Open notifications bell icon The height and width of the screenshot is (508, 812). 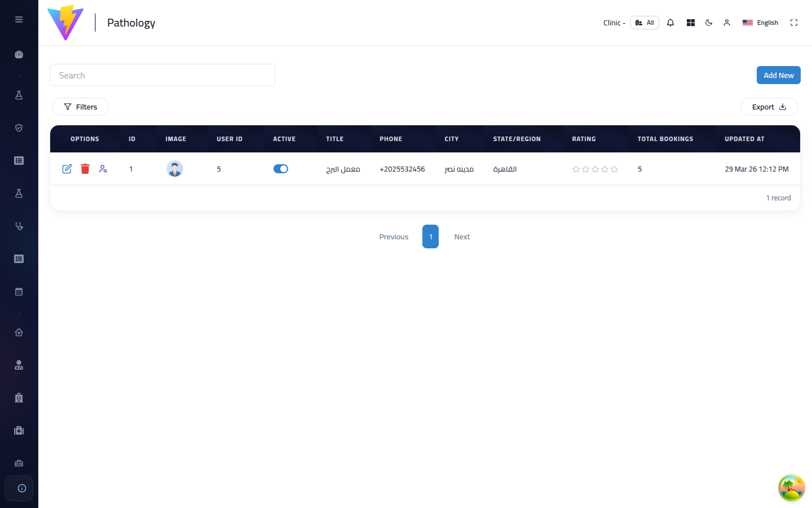pyautogui.click(x=670, y=23)
